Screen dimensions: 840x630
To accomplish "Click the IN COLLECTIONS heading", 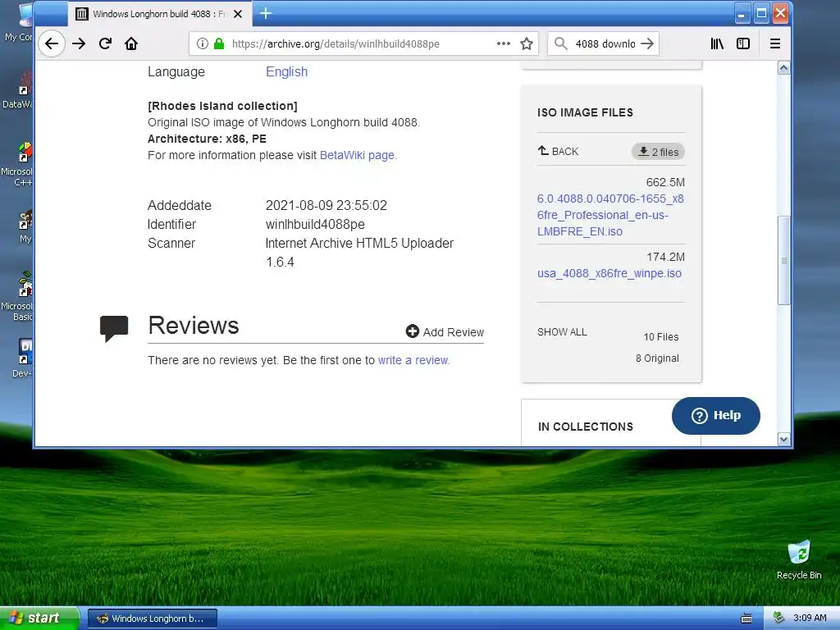I will [x=586, y=427].
